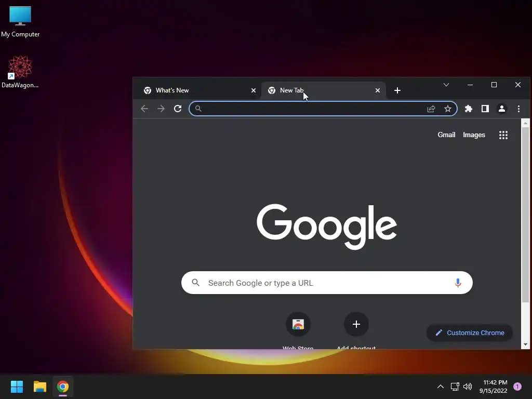Open the Web Store shortcut
Viewport: 532px width, 399px height.
pos(298,324)
